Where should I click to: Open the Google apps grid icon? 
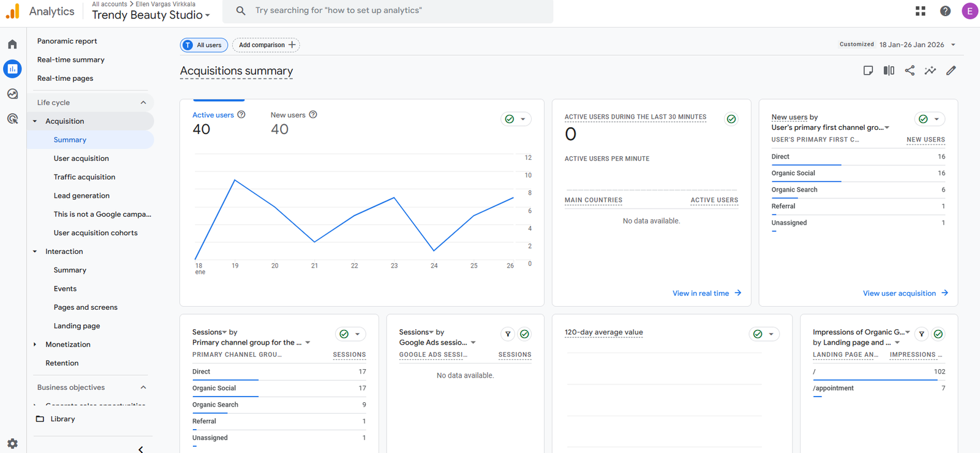click(920, 11)
